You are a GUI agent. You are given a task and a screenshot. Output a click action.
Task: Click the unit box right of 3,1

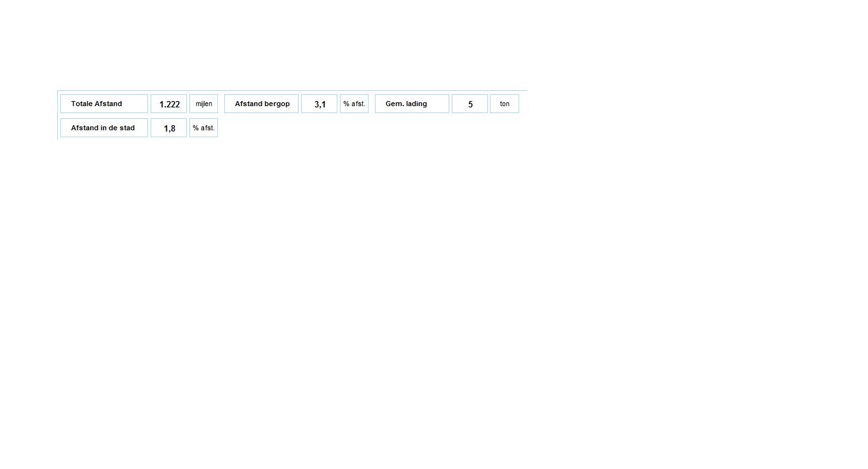(x=354, y=104)
